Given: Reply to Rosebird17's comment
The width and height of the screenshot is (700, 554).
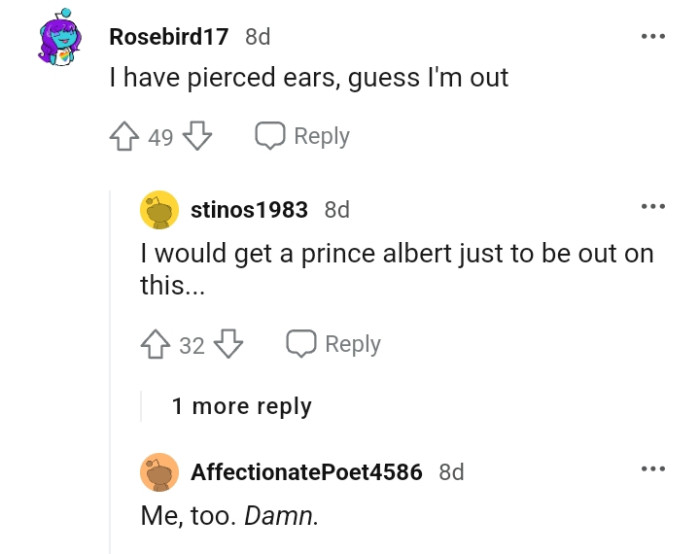Looking at the screenshot, I should pyautogui.click(x=302, y=136).
